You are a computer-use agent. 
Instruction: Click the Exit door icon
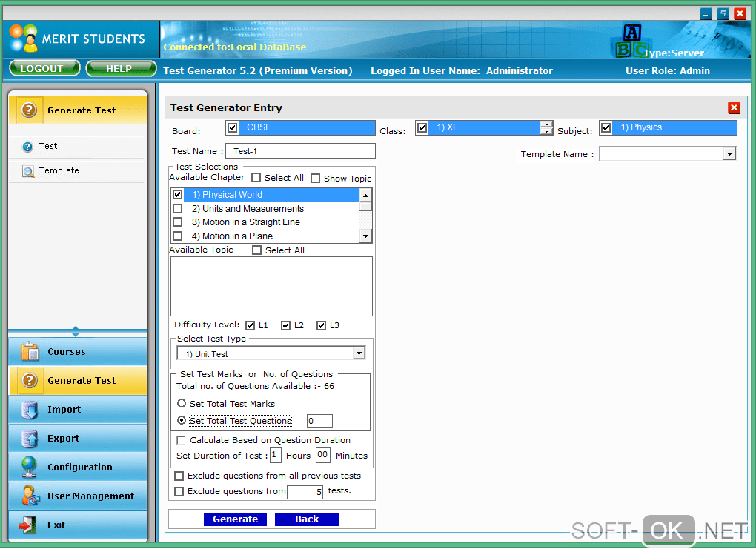(27, 525)
